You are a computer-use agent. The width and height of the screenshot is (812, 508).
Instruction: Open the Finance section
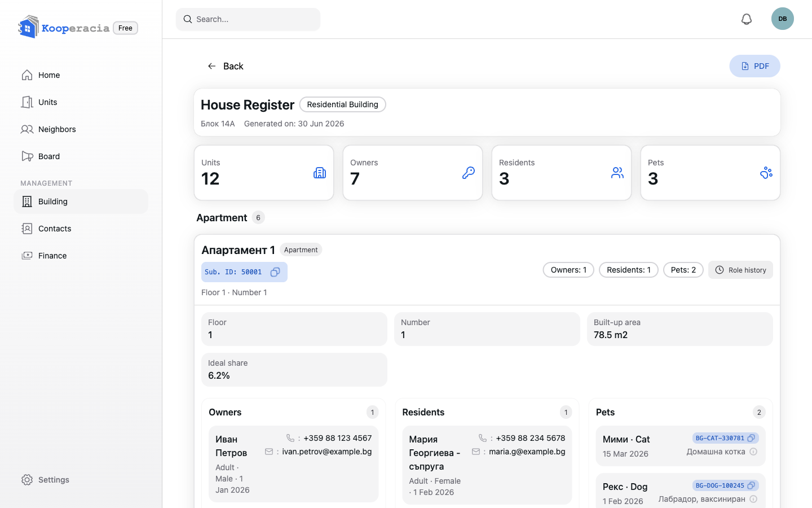tap(81, 256)
